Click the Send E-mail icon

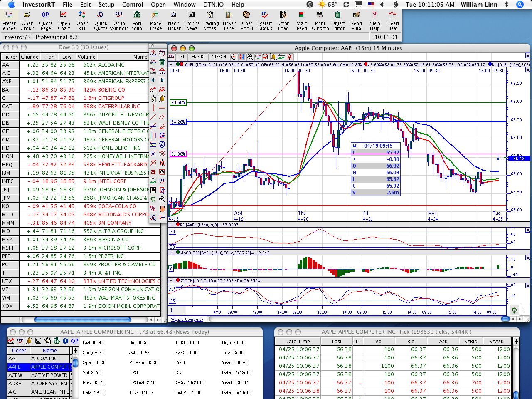(357, 20)
